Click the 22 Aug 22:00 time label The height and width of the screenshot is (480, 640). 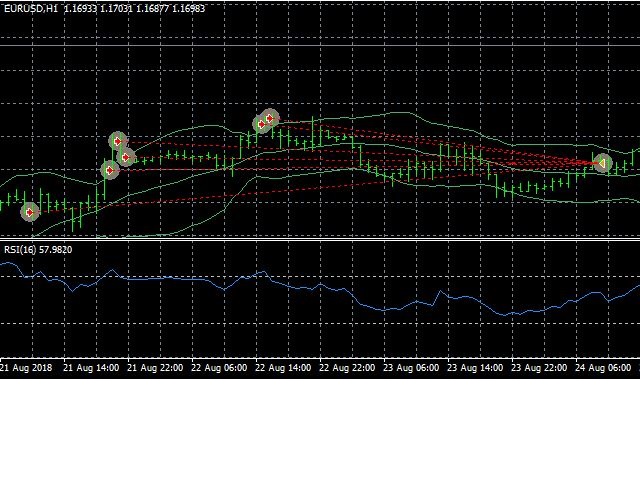click(x=347, y=368)
